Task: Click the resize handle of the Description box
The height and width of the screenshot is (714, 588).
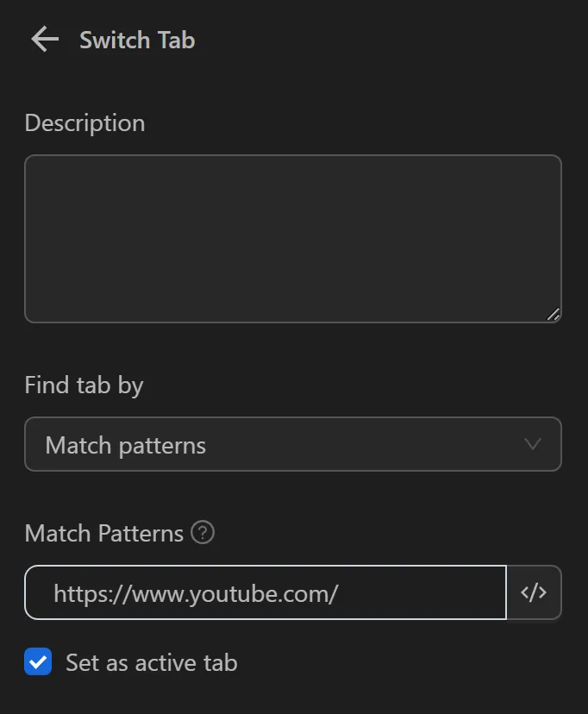Action: point(553,315)
